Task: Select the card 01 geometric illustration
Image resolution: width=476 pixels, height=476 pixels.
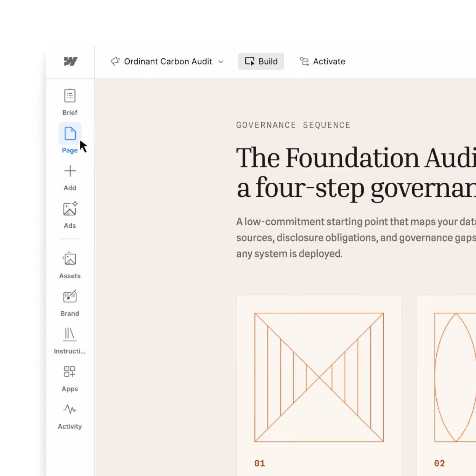Action: 319,378
